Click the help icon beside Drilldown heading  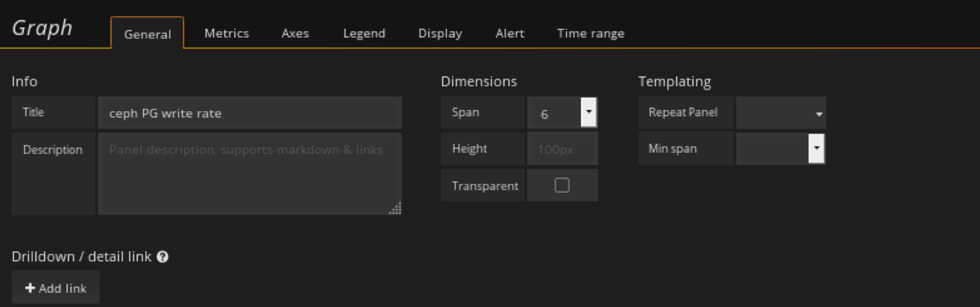(162, 257)
